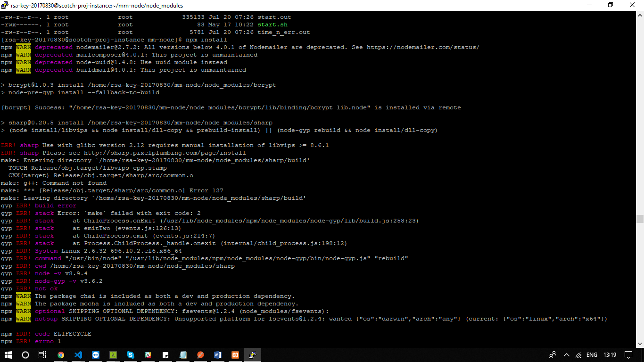Open the People icon in the tray
Image resolution: width=644 pixels, height=362 pixels.
[552, 355]
